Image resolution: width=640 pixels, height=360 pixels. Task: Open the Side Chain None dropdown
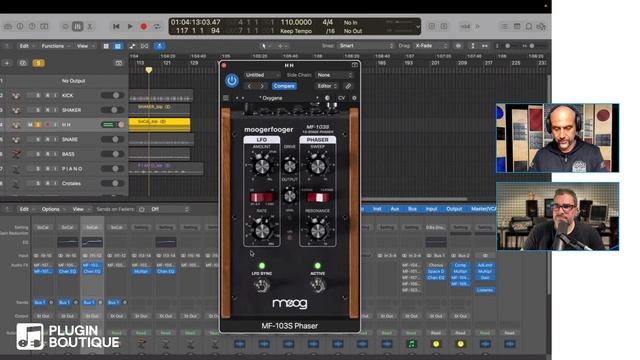click(x=334, y=75)
